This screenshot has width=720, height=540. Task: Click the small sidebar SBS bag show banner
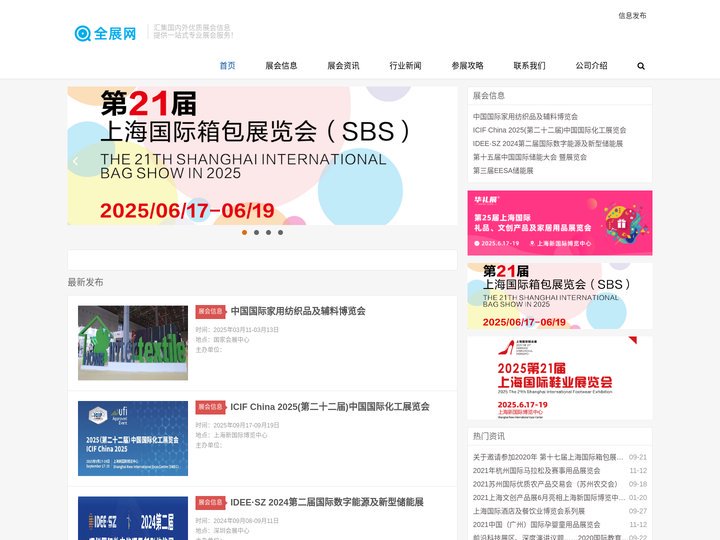(x=560, y=296)
